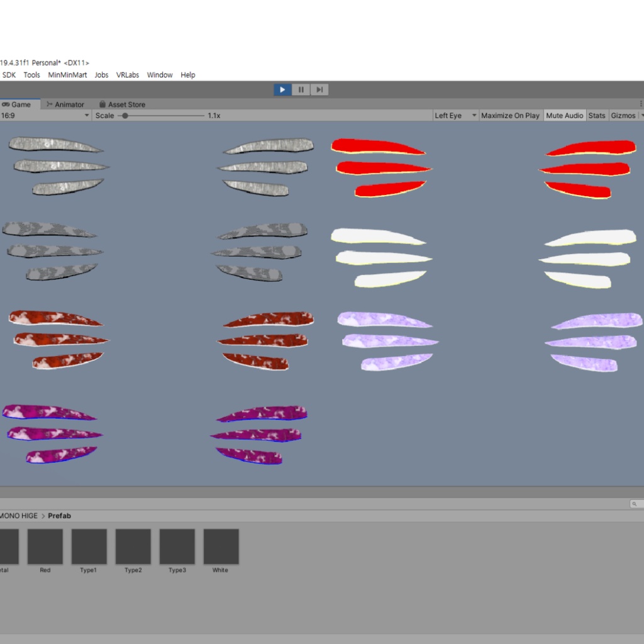Screen dimensions: 644x644
Task: Open the SDK menu
Action: click(x=9, y=75)
